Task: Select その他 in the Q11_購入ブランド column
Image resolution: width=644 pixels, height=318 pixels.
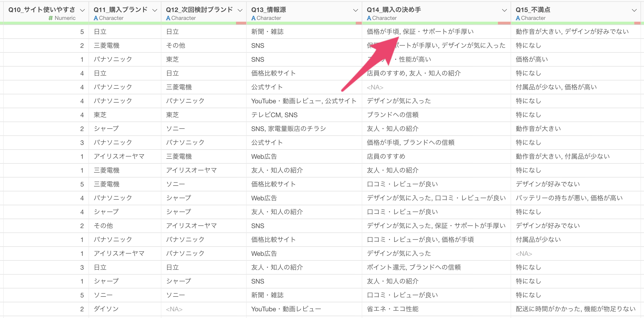Action: click(x=125, y=226)
